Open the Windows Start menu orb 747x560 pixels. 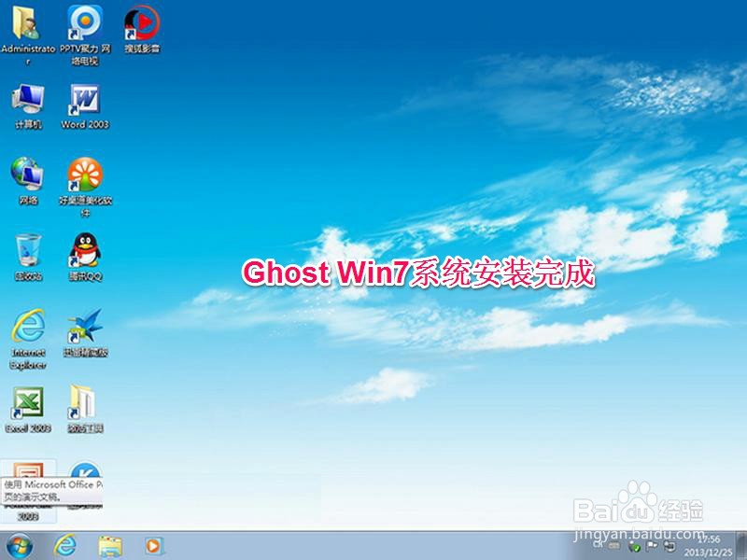pyautogui.click(x=19, y=546)
